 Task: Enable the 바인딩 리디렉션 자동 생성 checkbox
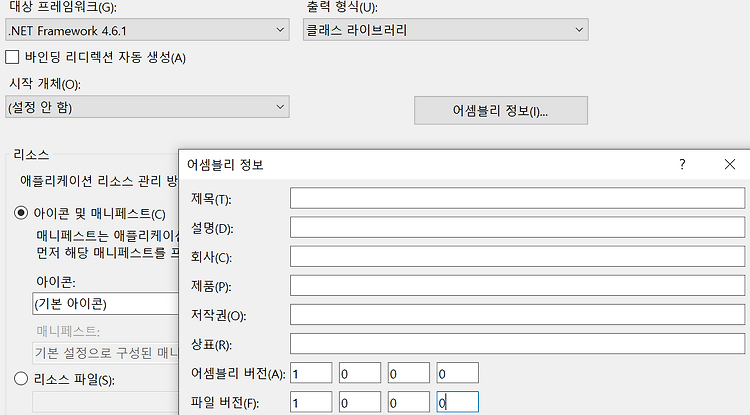[x=12, y=57]
